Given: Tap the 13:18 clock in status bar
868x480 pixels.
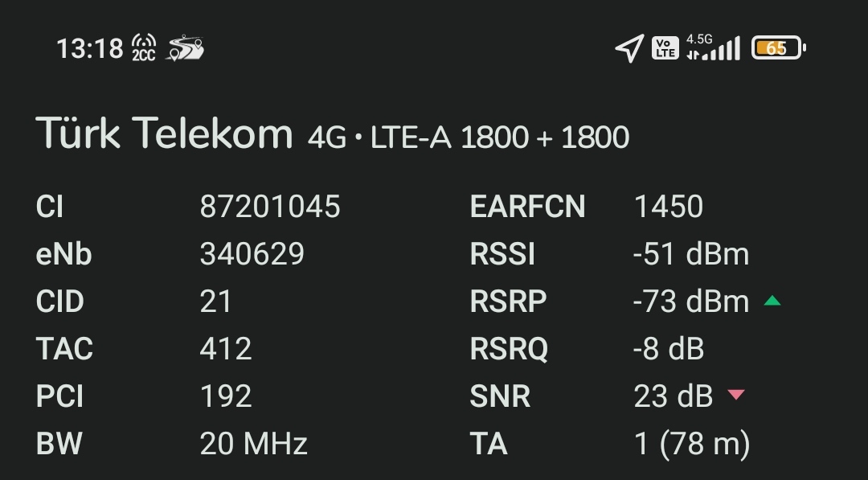Looking at the screenshot, I should (90, 49).
